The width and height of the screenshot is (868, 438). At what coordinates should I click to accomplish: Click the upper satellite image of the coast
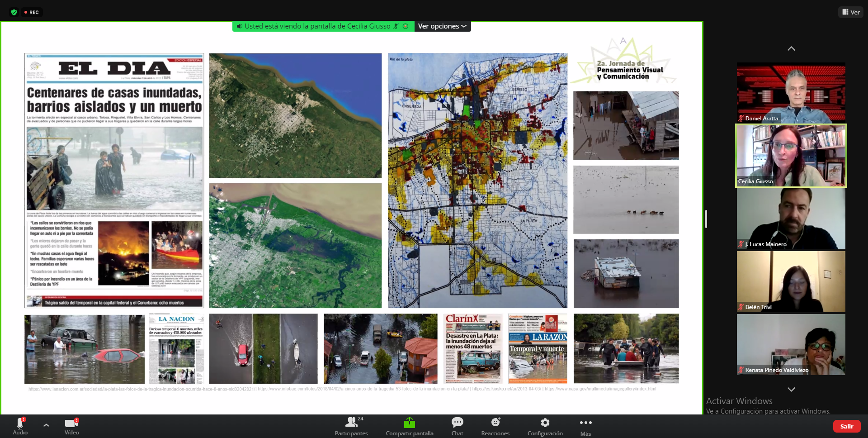point(295,115)
